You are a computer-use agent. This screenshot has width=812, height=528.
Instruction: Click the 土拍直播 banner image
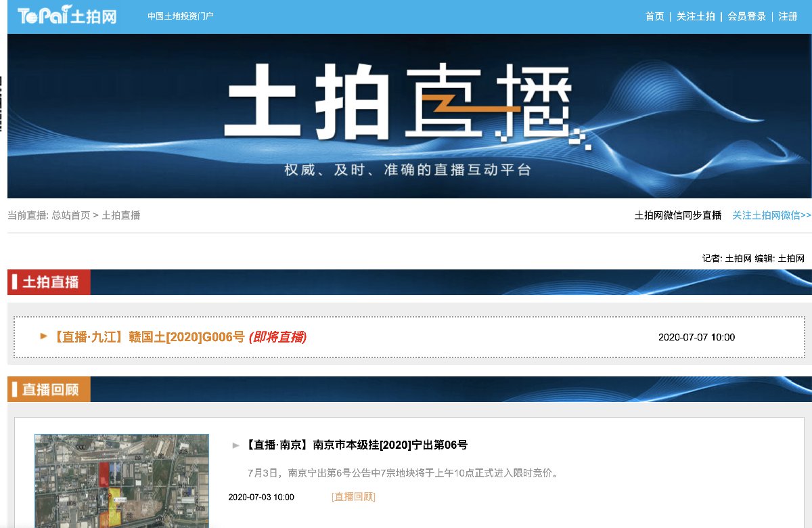(x=409, y=116)
